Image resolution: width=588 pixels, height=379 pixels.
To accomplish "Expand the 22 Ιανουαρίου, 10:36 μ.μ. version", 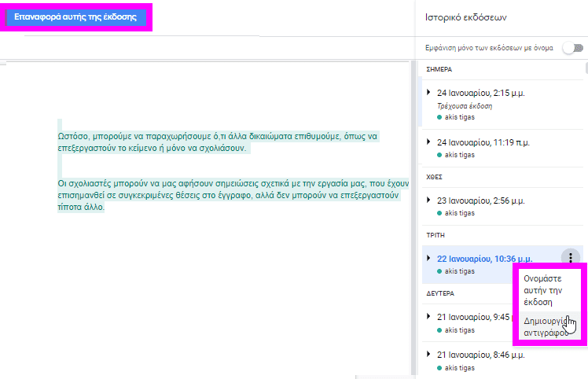I will click(428, 258).
